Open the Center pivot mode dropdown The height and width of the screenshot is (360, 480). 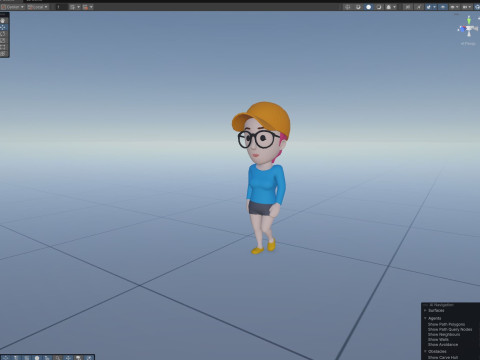point(12,7)
